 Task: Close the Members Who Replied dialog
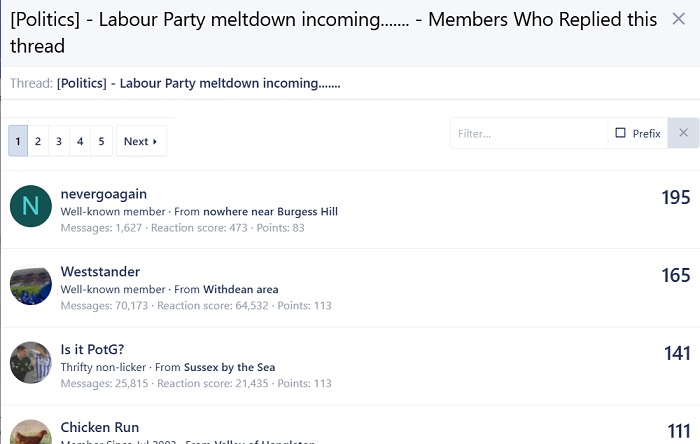(679, 19)
